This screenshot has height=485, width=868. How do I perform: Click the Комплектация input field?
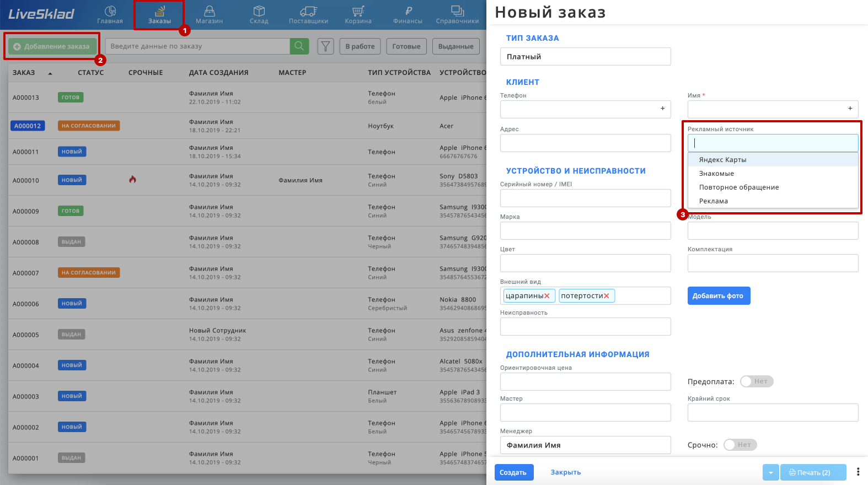(x=773, y=263)
